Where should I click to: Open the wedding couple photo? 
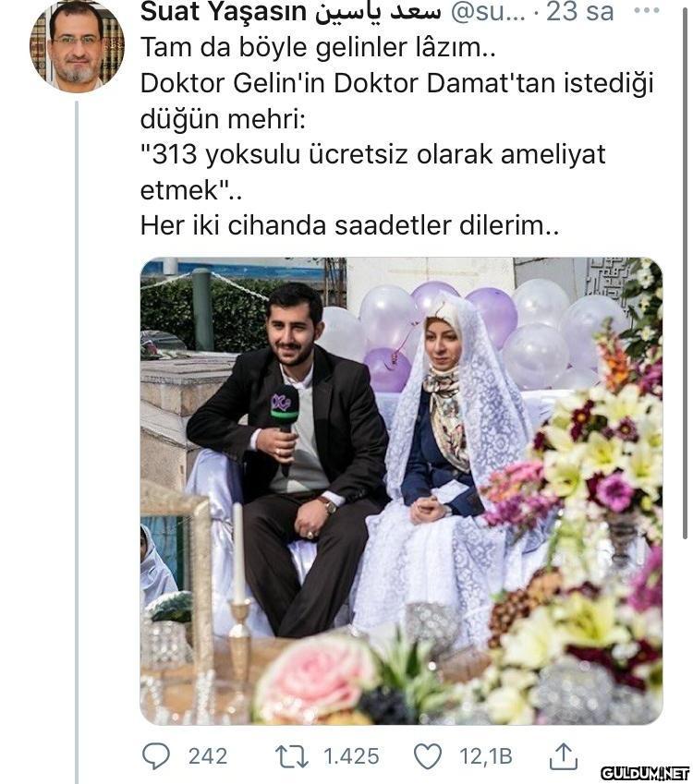click(401, 491)
